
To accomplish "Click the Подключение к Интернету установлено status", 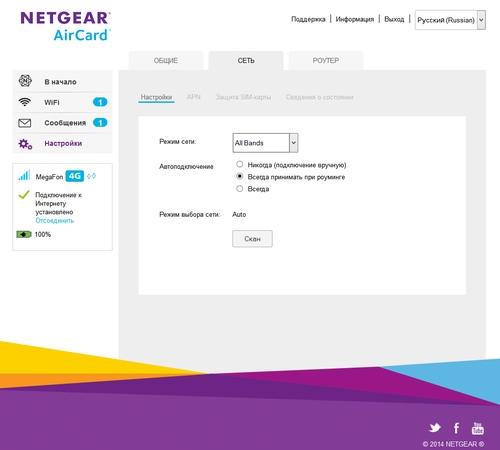I will [59, 203].
